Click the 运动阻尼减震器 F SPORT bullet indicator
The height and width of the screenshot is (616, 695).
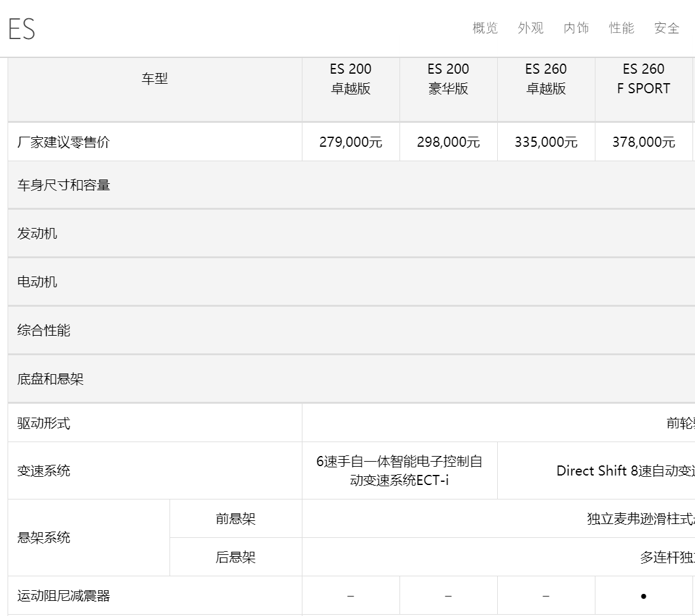pyautogui.click(x=645, y=595)
